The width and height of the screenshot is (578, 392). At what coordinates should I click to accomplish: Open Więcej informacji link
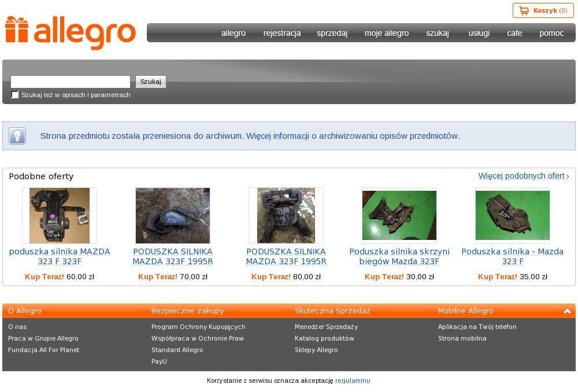277,136
